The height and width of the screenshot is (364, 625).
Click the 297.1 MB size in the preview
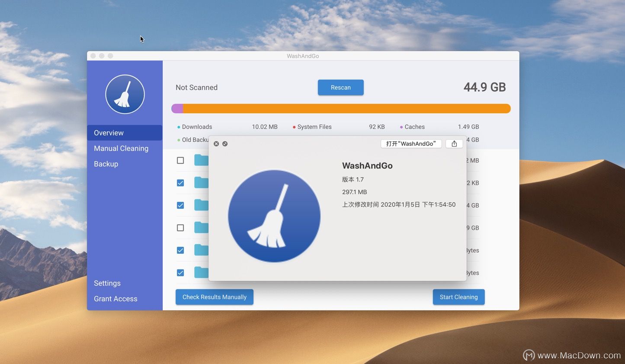[354, 192]
